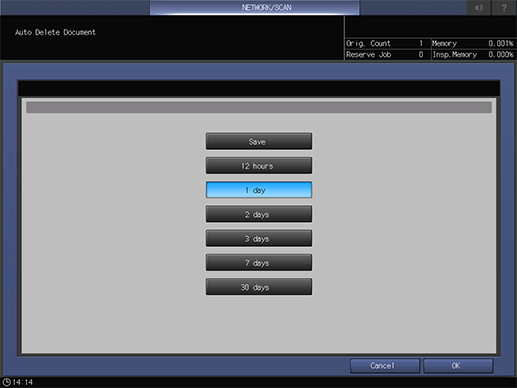The width and height of the screenshot is (517, 388).
Task: Tap the speaker sound icon
Action: point(478,7)
